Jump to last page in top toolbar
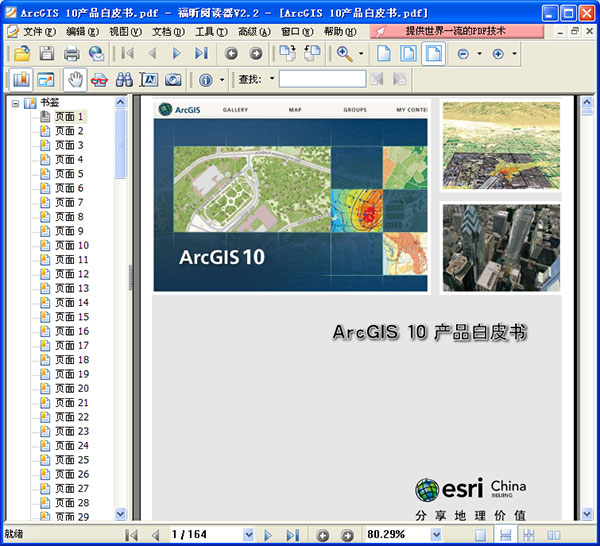600x546 pixels. (201, 53)
